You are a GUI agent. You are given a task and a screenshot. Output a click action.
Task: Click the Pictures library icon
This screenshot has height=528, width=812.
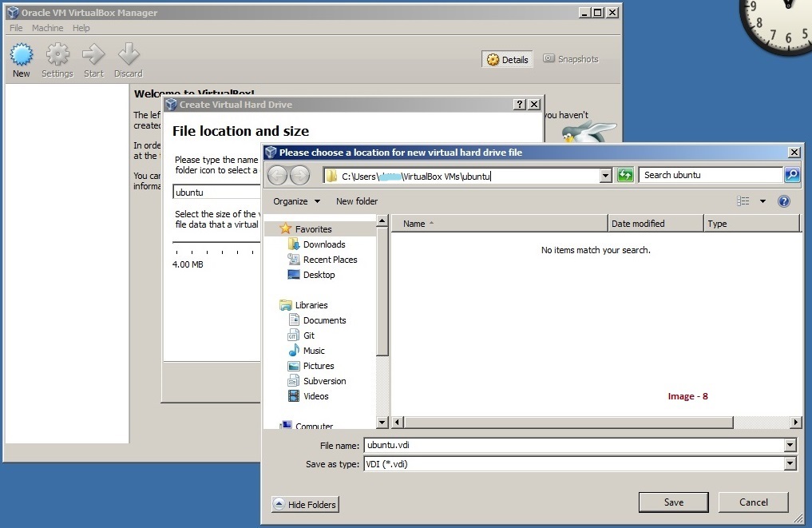294,366
